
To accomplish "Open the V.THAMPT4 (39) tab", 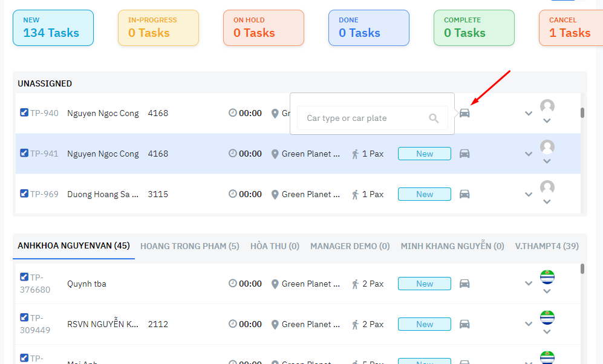I will coord(547,246).
